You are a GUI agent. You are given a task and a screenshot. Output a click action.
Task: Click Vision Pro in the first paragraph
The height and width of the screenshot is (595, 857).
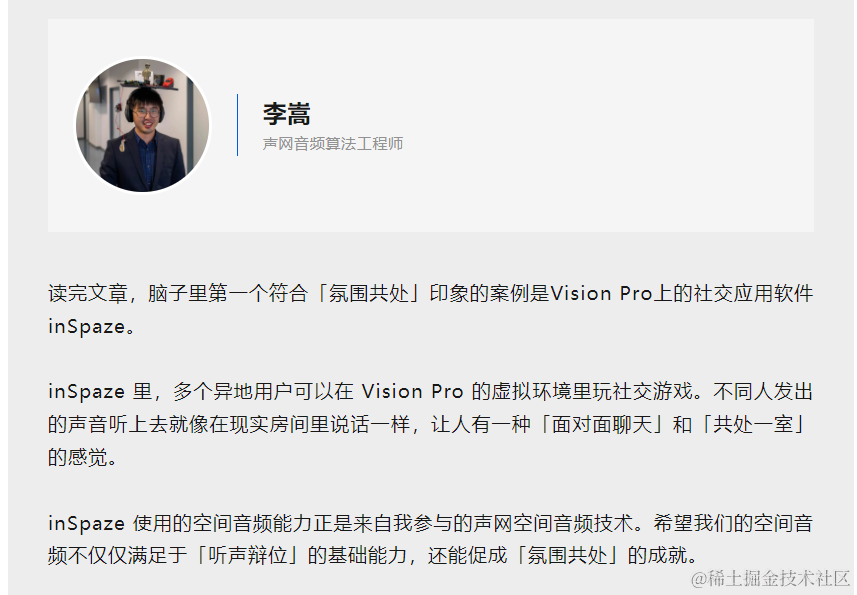pyautogui.click(x=601, y=293)
